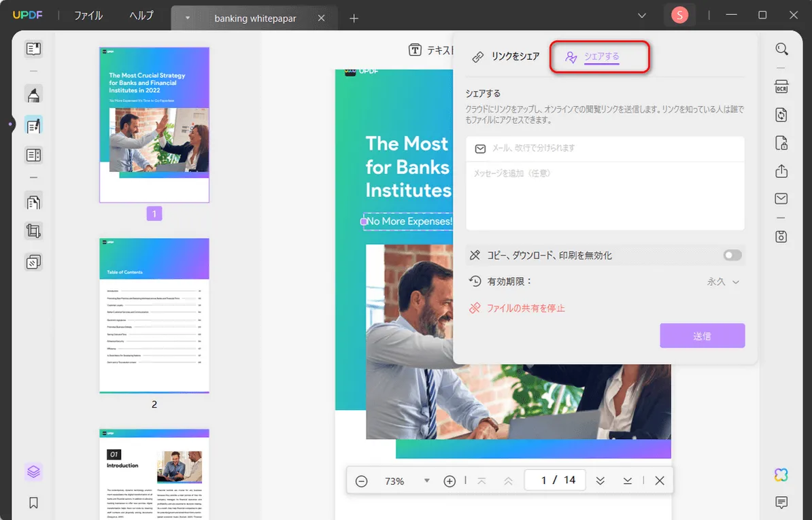This screenshot has height=520, width=812.
Task: Focus the メッセージを追加 message box
Action: coord(605,196)
